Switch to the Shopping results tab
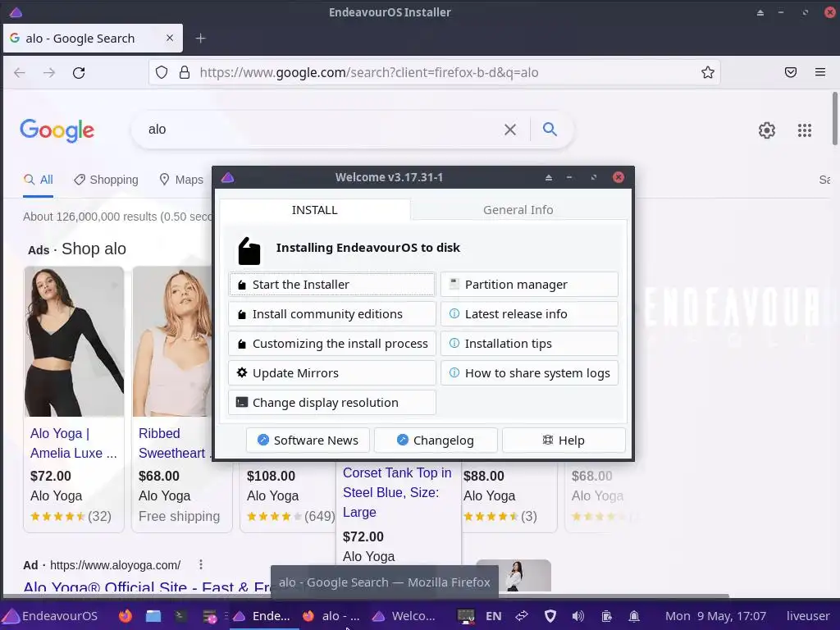Image resolution: width=840 pixels, height=630 pixels. (x=106, y=180)
